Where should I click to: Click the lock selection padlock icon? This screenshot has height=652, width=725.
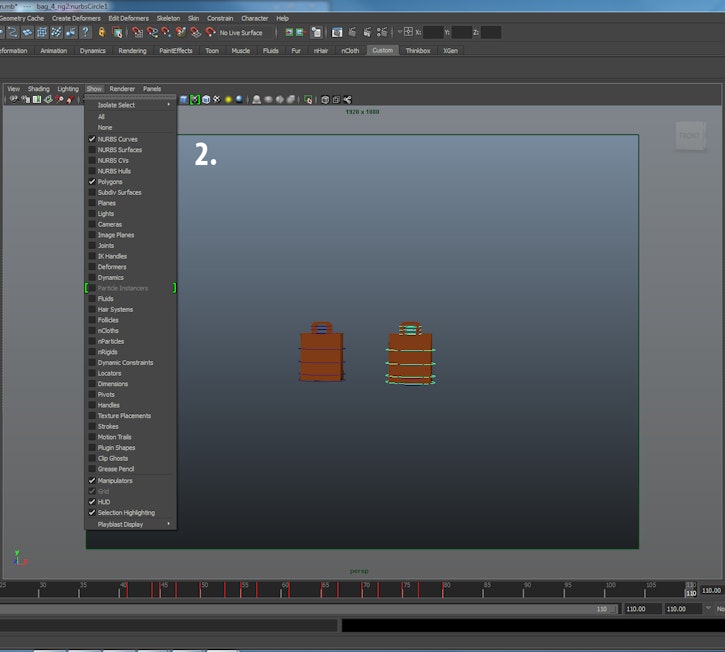tap(101, 32)
